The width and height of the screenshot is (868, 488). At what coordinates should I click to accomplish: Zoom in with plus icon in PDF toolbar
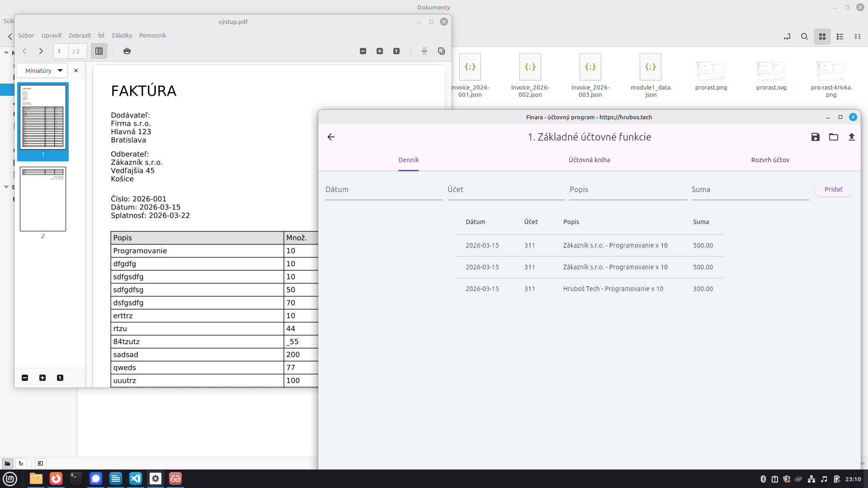(x=380, y=51)
